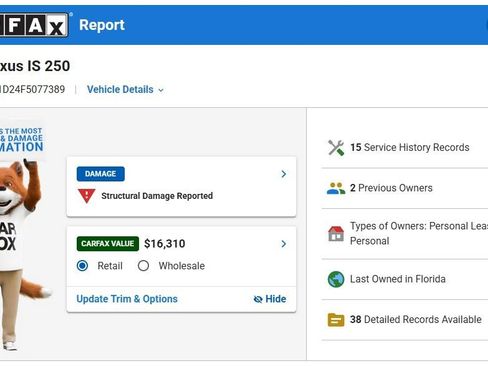Click the house types of owners icon
Image resolution: width=488 pixels, height=366 pixels.
(x=336, y=233)
